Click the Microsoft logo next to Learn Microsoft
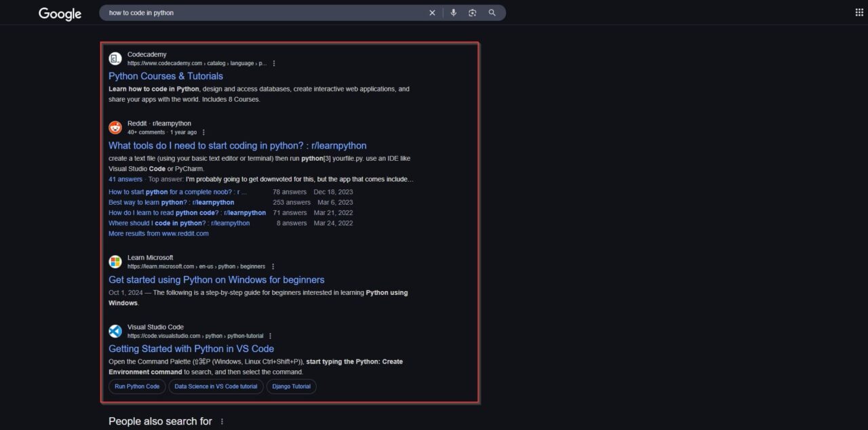 tap(115, 262)
